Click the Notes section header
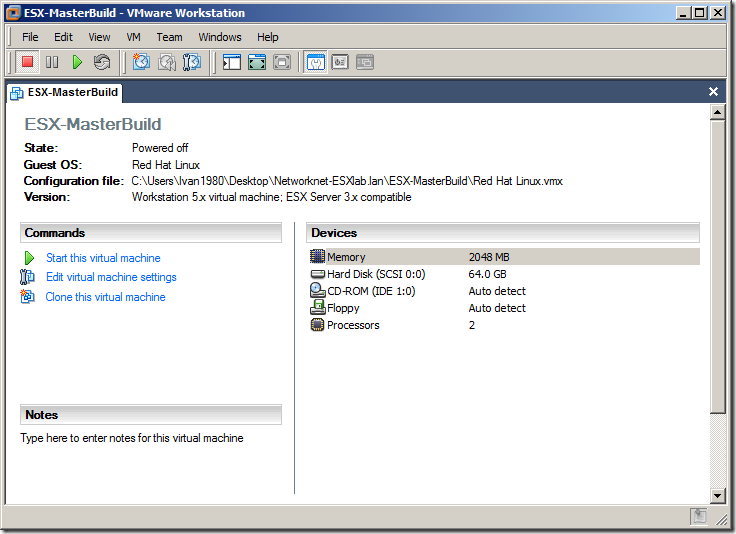This screenshot has height=534, width=736. click(x=151, y=415)
